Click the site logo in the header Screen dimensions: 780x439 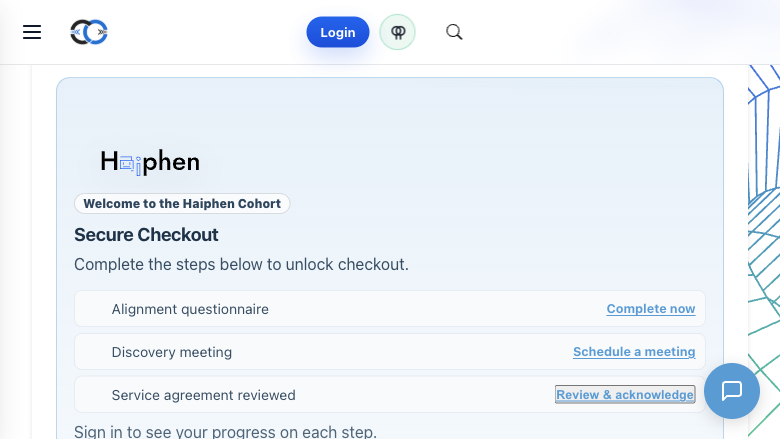pos(89,32)
